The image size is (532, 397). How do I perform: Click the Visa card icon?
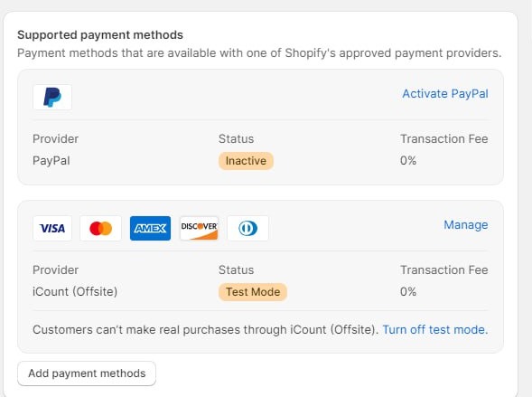pyautogui.click(x=52, y=228)
